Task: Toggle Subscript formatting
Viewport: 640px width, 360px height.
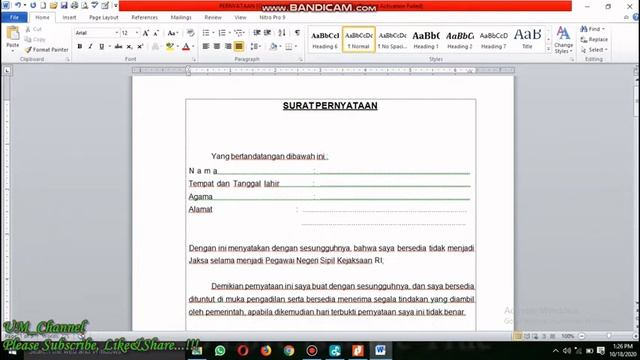Action: 129,47
